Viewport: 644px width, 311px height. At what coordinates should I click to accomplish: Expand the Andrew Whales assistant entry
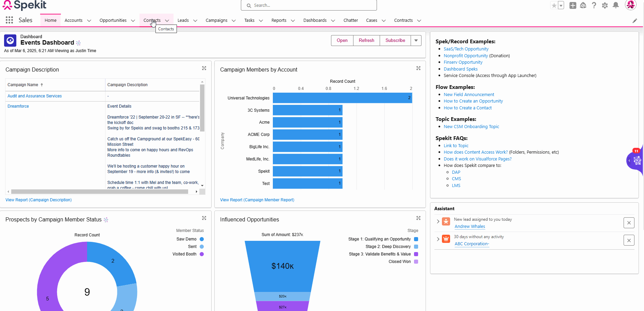(438, 221)
